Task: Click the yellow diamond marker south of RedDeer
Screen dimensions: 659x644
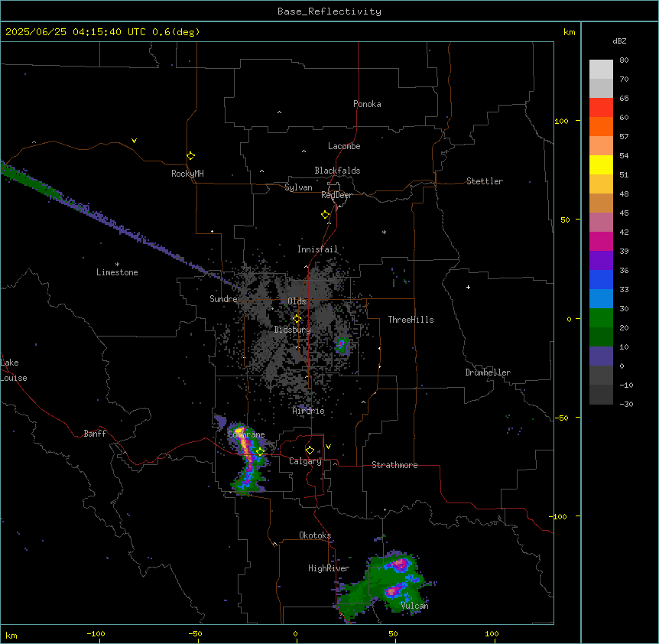Action: (326, 215)
